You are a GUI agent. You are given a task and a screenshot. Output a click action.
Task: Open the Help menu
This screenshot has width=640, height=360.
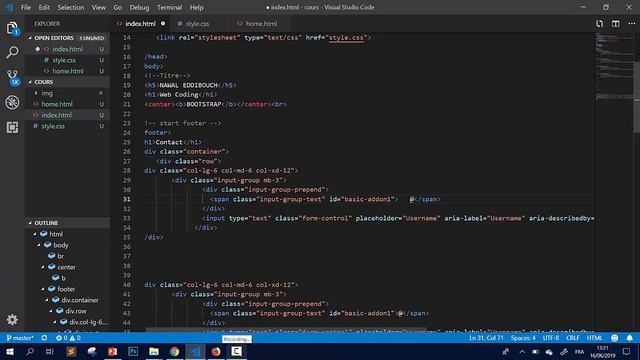pos(196,7)
